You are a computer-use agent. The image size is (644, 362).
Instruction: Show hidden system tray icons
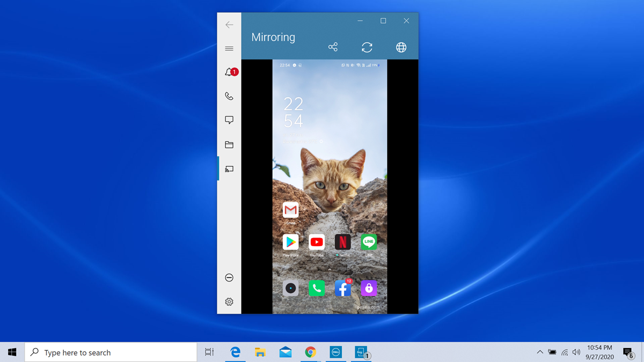click(539, 352)
